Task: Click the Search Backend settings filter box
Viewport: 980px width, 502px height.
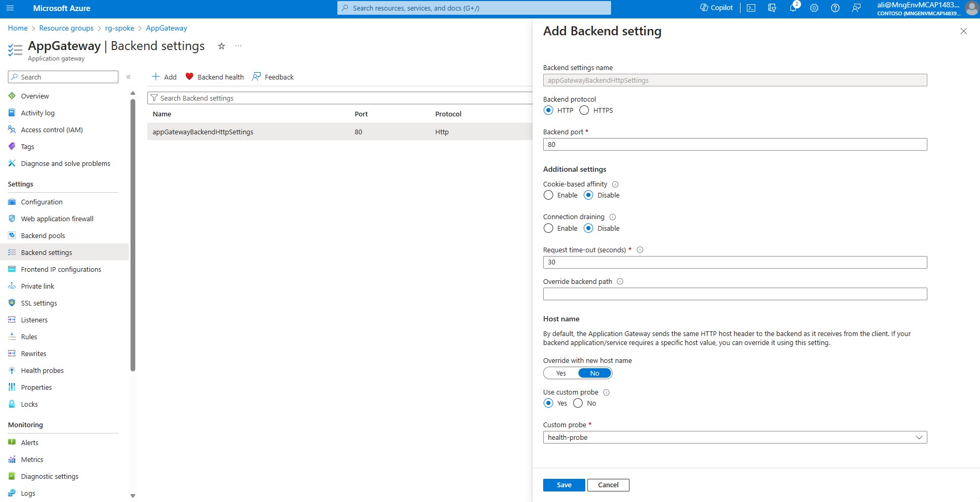Action: (340, 99)
